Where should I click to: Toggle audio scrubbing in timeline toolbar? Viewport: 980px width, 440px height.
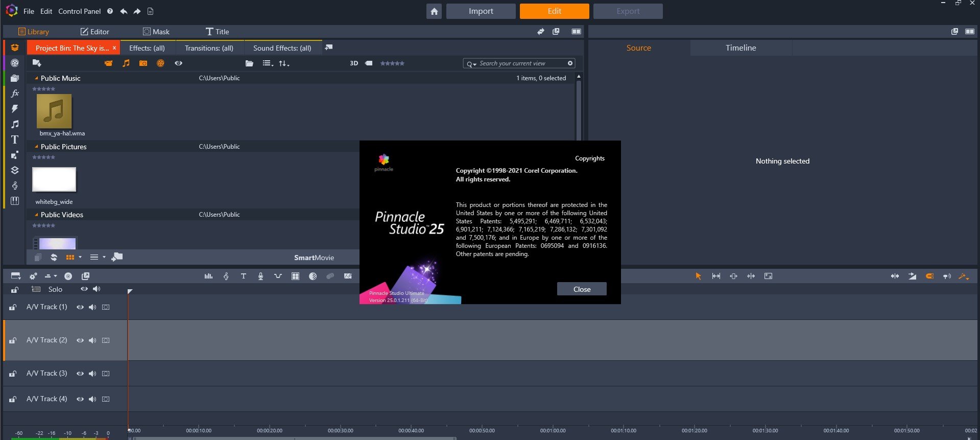point(947,276)
